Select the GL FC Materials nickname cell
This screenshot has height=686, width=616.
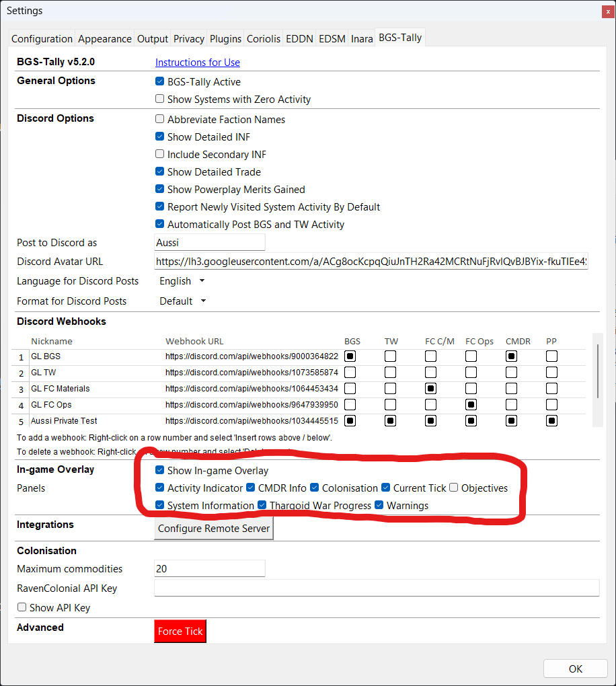[95, 389]
